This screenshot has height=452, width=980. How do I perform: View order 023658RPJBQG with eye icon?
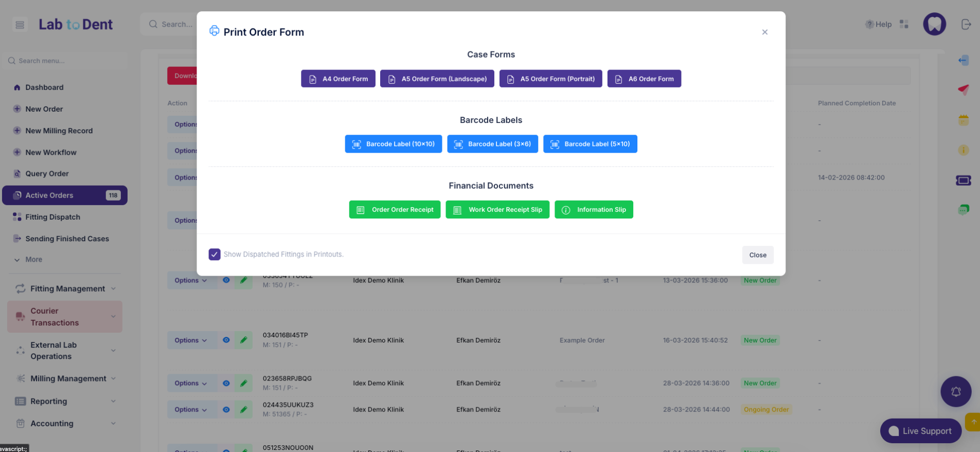pos(226,383)
